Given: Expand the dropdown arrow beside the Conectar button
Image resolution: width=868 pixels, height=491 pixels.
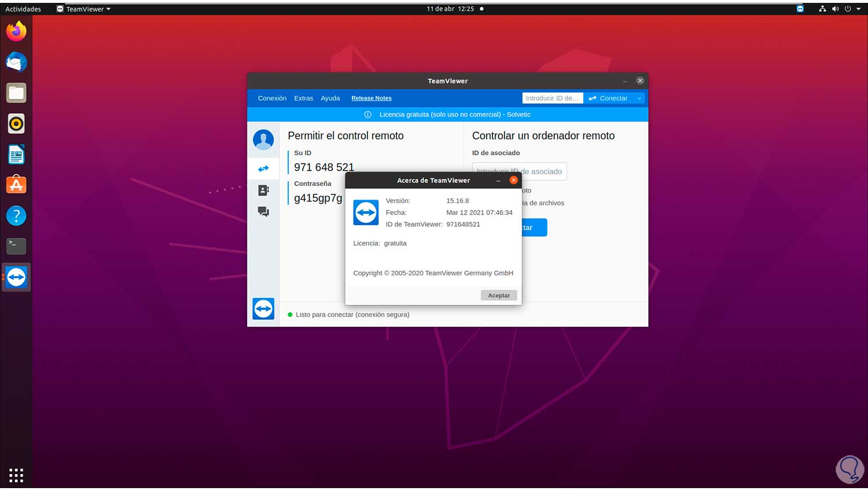Looking at the screenshot, I should 639,98.
